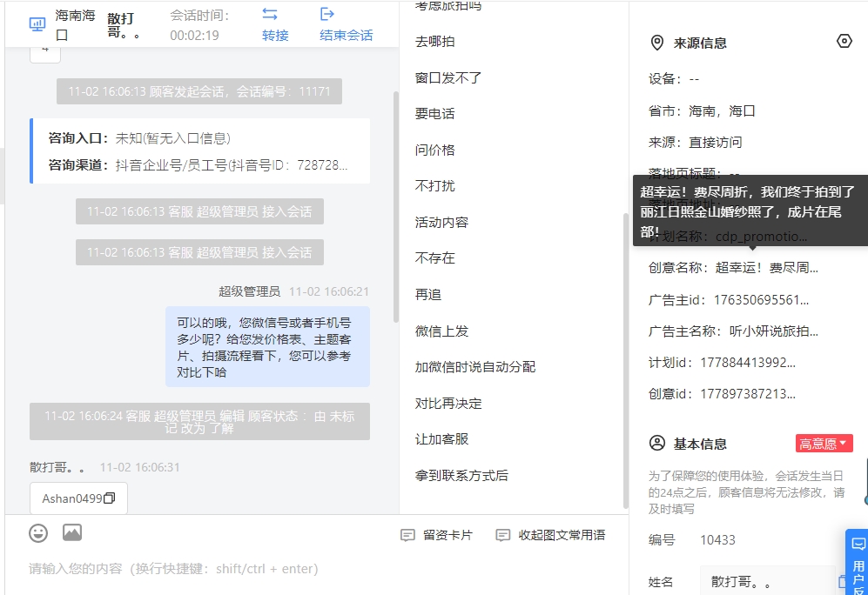Screen dimensions: 868x595
Task: Click the 基本信息 section heading
Action: (700, 444)
